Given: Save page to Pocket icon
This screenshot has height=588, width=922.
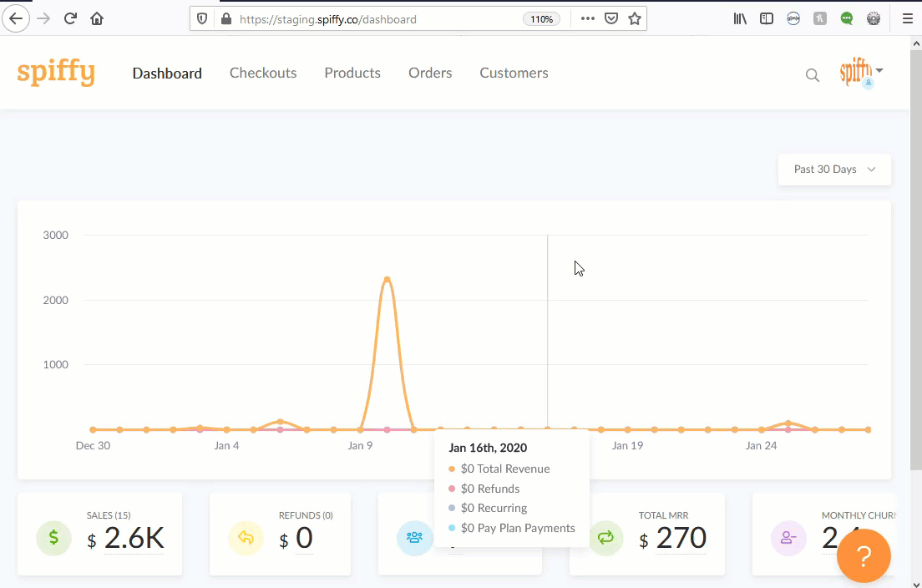Looking at the screenshot, I should click(611, 19).
